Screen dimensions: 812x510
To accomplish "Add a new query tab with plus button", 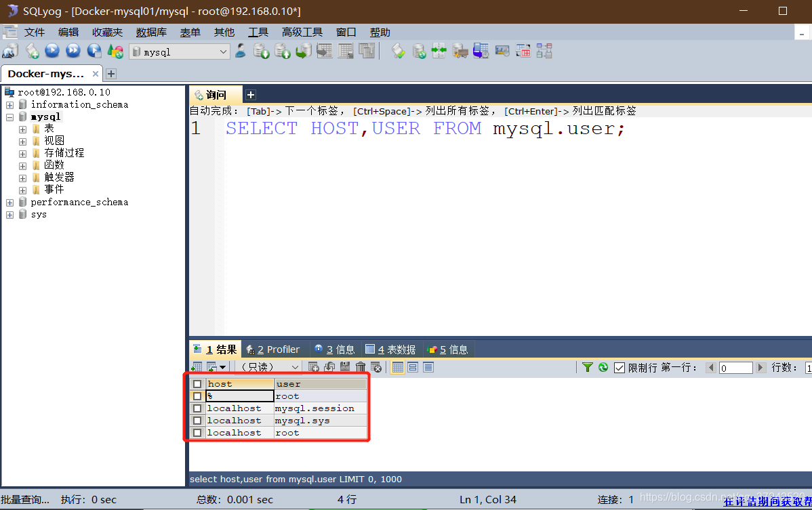I will pyautogui.click(x=251, y=95).
